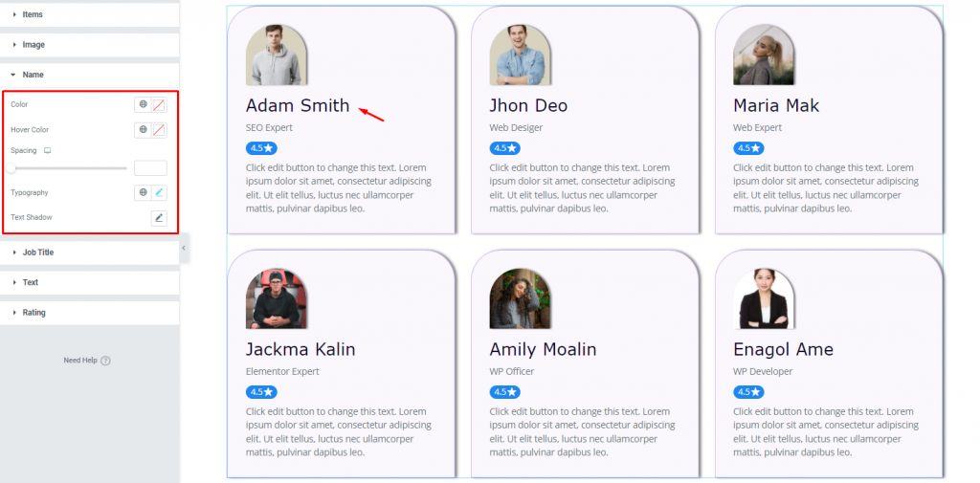Edit Typography with the pencil icon
This screenshot has width=980, height=483.
point(160,192)
